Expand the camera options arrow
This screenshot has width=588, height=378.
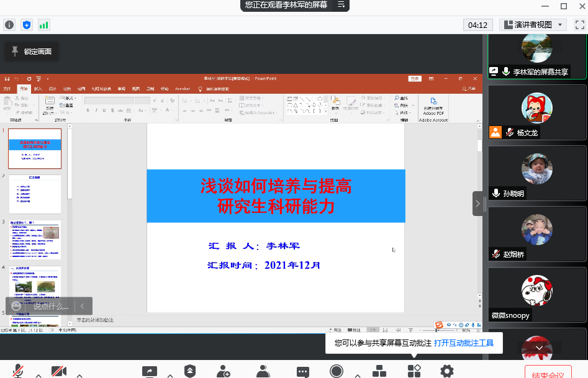point(79,375)
